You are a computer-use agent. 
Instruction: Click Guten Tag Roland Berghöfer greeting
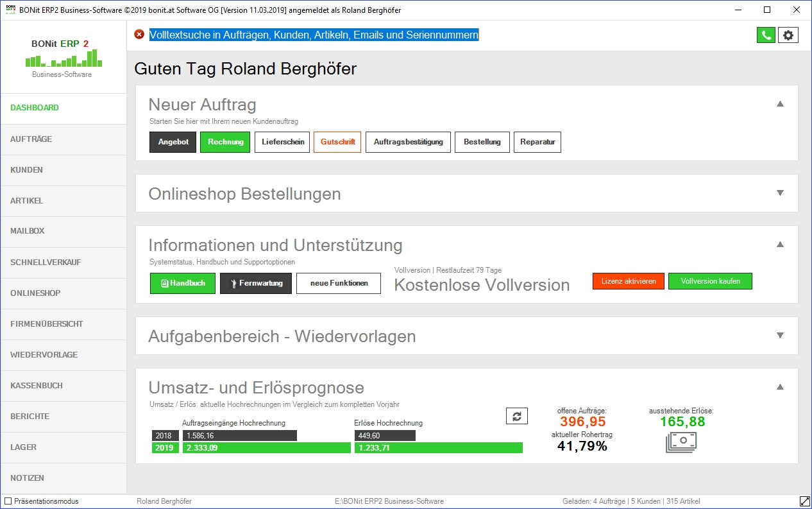coord(246,69)
